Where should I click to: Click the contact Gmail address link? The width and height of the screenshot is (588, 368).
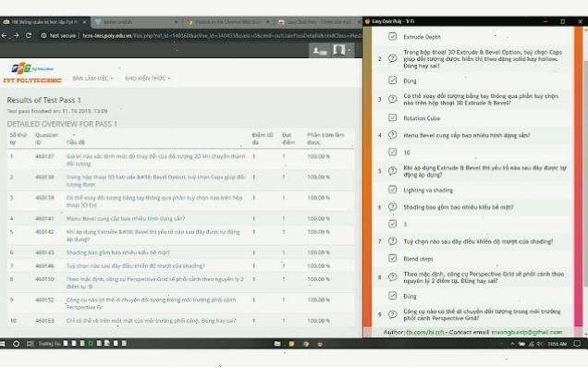coord(526,332)
